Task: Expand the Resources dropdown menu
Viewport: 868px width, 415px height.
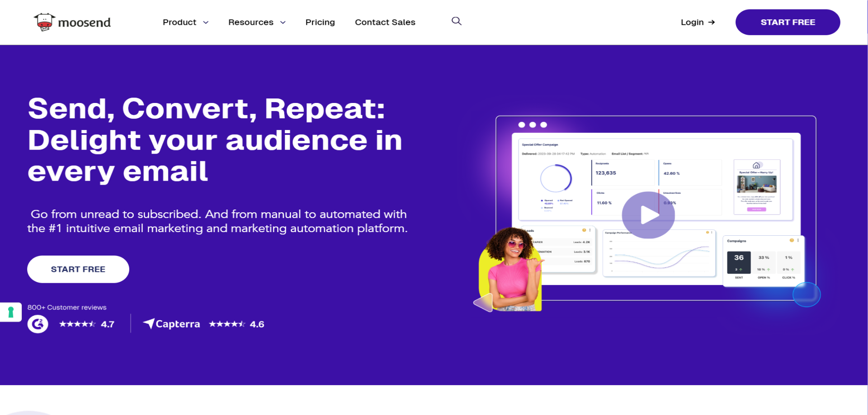Action: point(257,22)
